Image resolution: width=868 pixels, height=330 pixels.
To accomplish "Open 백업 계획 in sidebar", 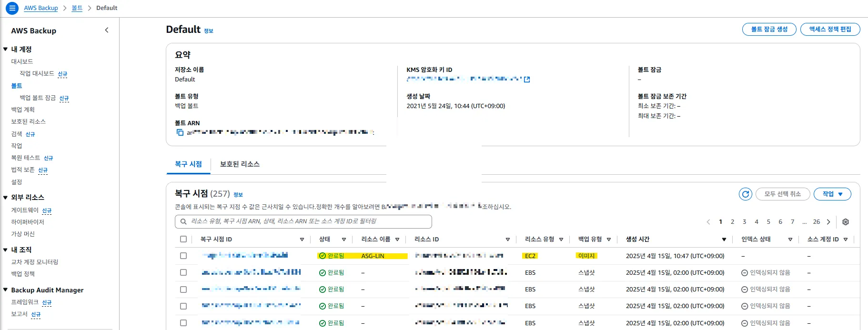I will click(x=23, y=110).
